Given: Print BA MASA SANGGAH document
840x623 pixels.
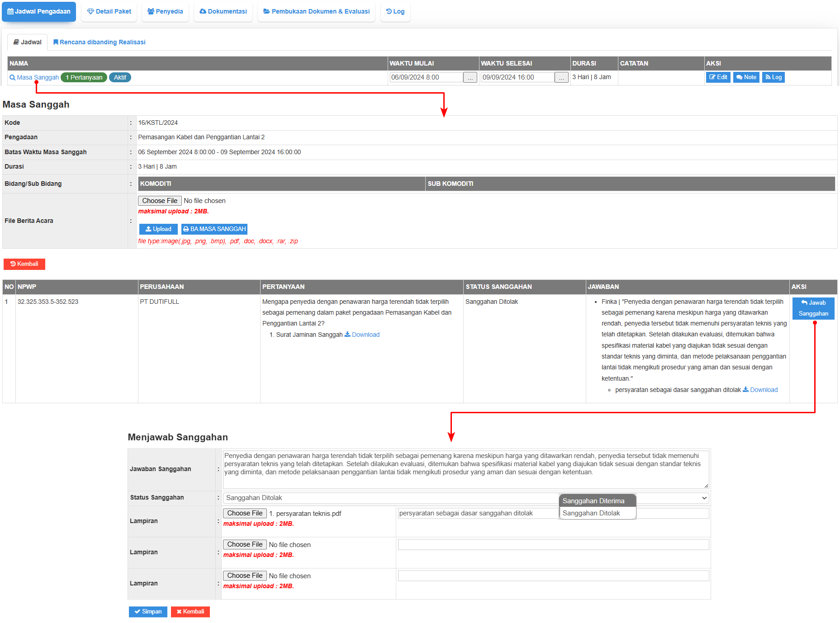Looking at the screenshot, I should [x=214, y=229].
